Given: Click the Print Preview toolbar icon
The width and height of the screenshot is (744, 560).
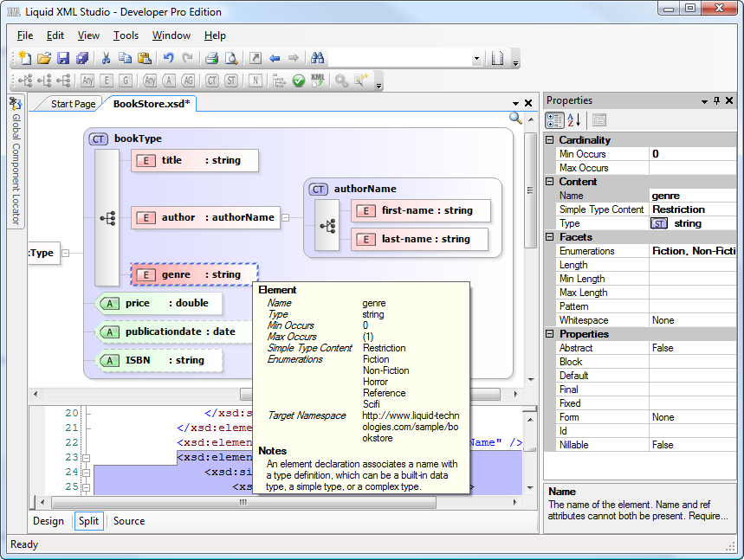Looking at the screenshot, I should pyautogui.click(x=231, y=58).
